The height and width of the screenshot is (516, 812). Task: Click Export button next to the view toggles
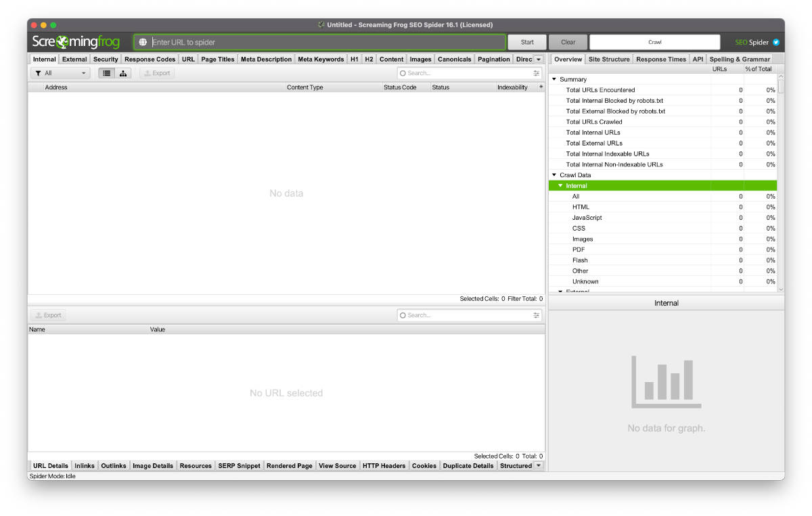point(157,73)
